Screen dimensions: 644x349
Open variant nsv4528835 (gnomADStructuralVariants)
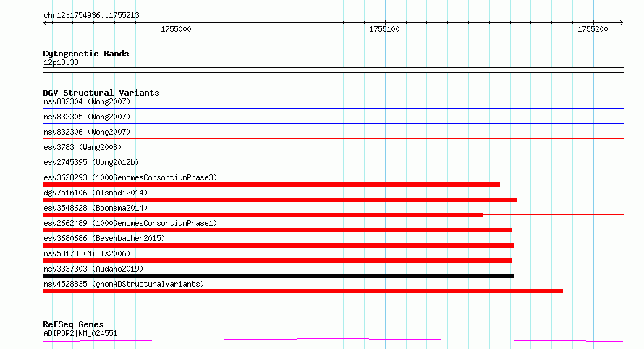tap(124, 284)
